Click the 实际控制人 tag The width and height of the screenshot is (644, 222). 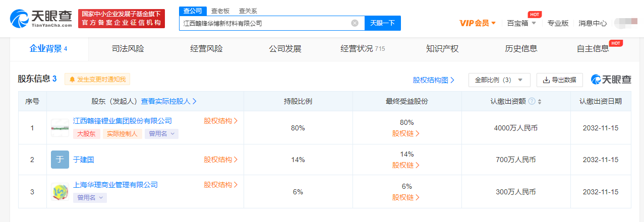pyautogui.click(x=123, y=134)
